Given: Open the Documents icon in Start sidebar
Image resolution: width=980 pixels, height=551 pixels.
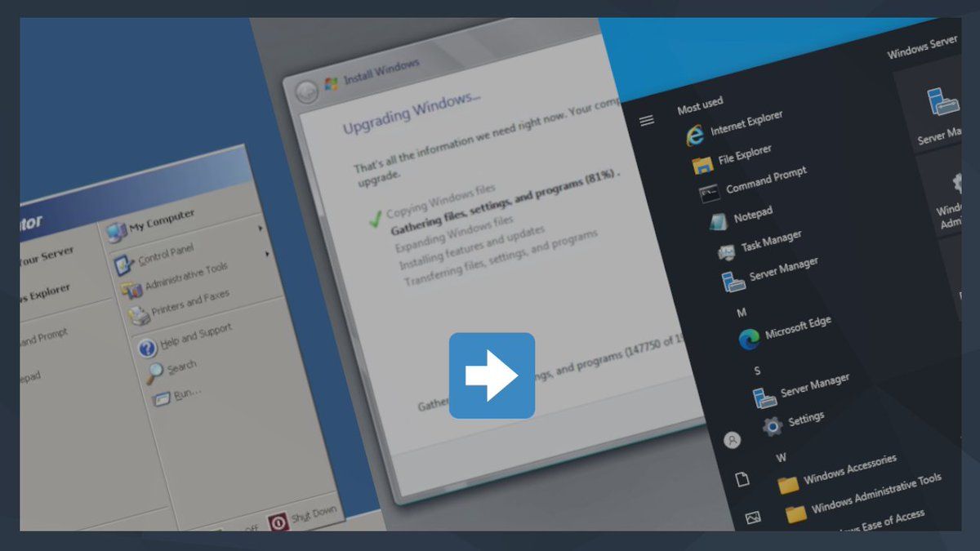Looking at the screenshot, I should point(742,479).
